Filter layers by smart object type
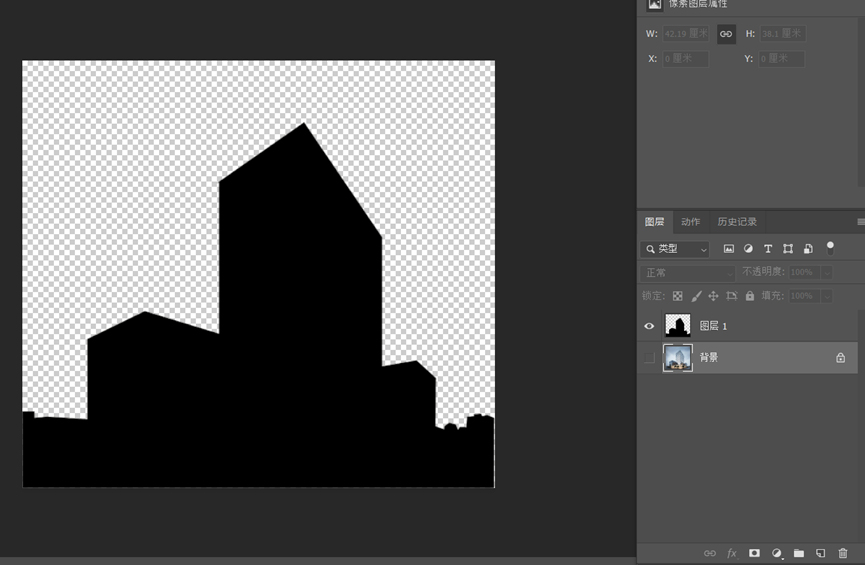 coord(808,249)
